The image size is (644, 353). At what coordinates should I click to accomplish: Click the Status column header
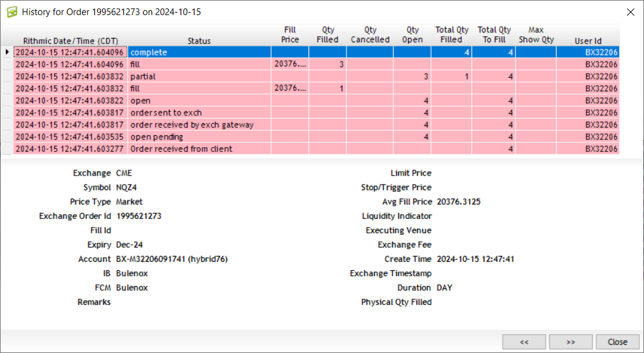(199, 41)
